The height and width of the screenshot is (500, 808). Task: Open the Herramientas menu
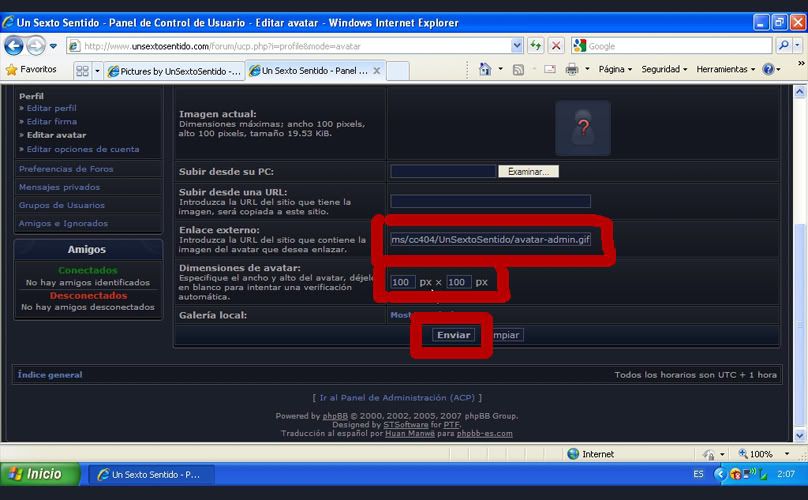click(x=726, y=69)
